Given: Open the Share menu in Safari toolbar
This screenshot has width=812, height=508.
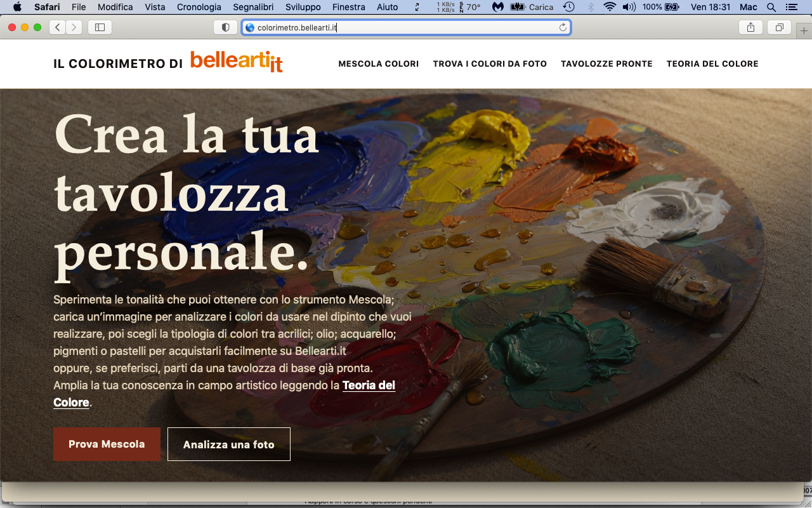Looking at the screenshot, I should [x=750, y=27].
